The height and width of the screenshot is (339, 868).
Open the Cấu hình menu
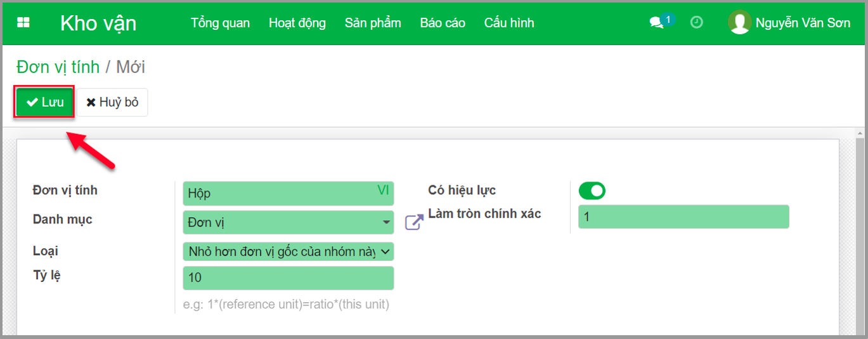(x=509, y=23)
